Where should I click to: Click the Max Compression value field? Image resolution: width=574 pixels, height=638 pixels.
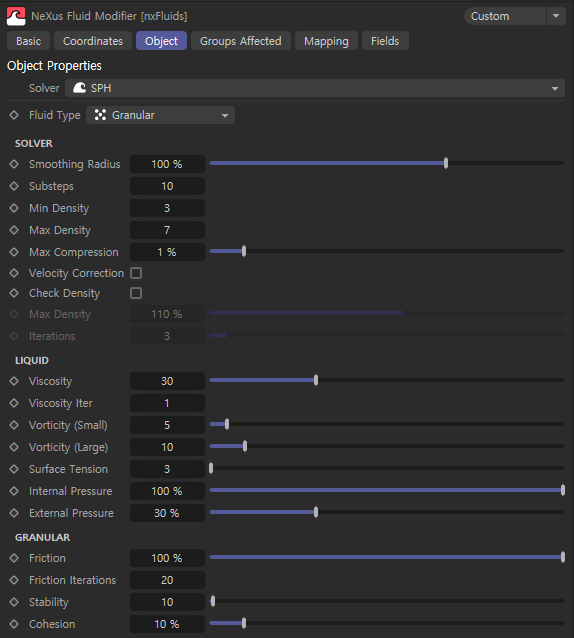pyautogui.click(x=167, y=252)
